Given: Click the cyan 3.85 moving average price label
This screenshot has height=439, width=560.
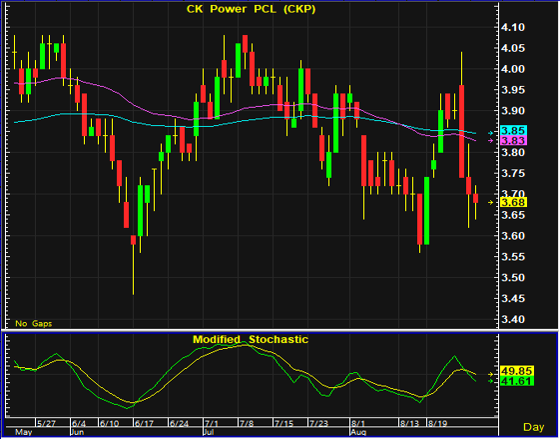Looking at the screenshot, I should click(x=513, y=130).
